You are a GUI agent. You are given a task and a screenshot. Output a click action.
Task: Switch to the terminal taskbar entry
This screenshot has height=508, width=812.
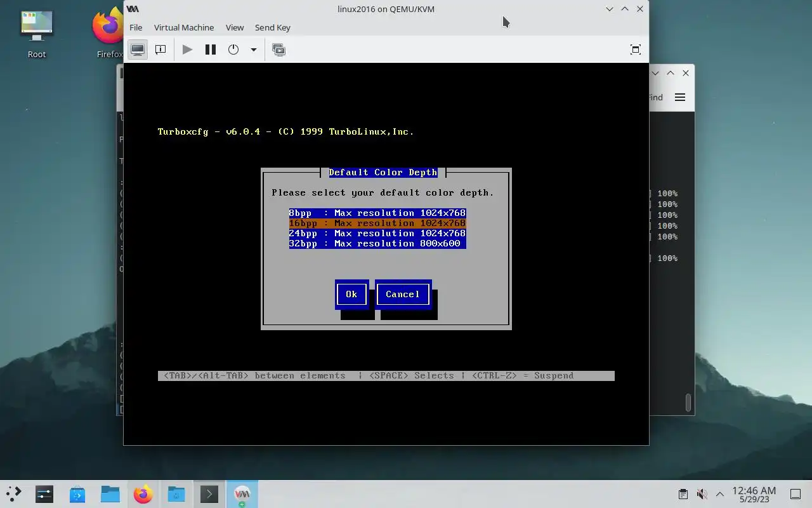point(209,494)
